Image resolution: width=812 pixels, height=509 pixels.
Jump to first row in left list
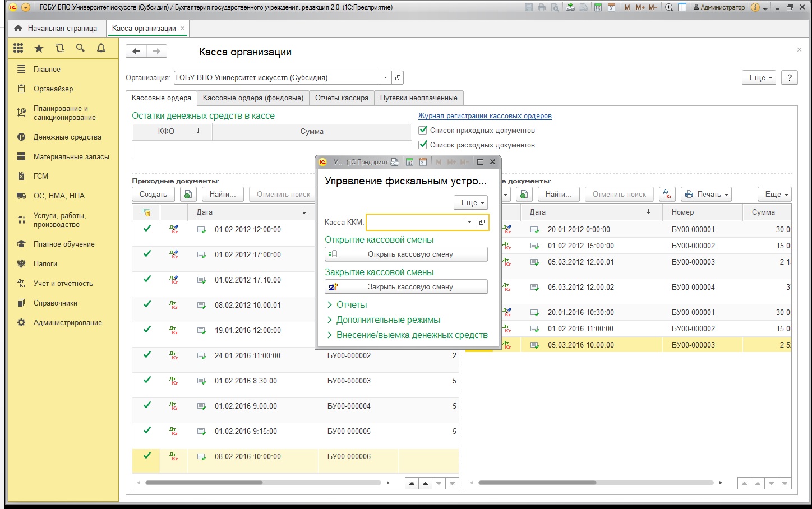[412, 483]
